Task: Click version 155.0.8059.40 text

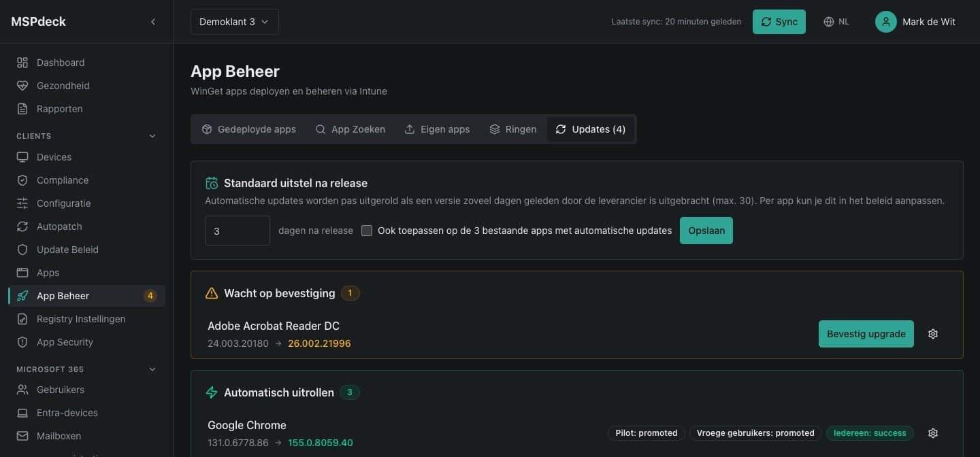Action: (x=321, y=443)
